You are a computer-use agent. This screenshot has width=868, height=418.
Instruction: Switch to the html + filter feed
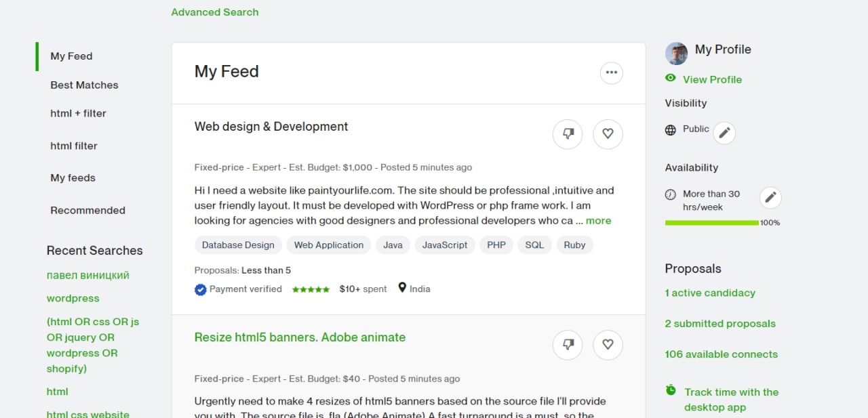click(78, 113)
